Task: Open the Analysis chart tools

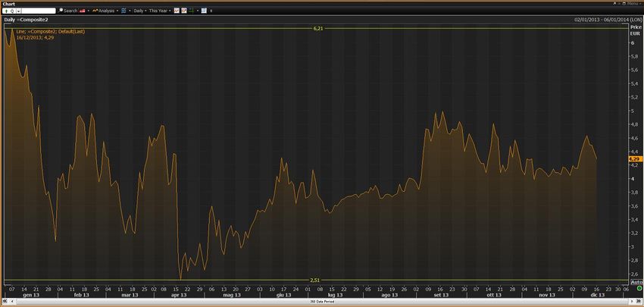Action: [105, 11]
